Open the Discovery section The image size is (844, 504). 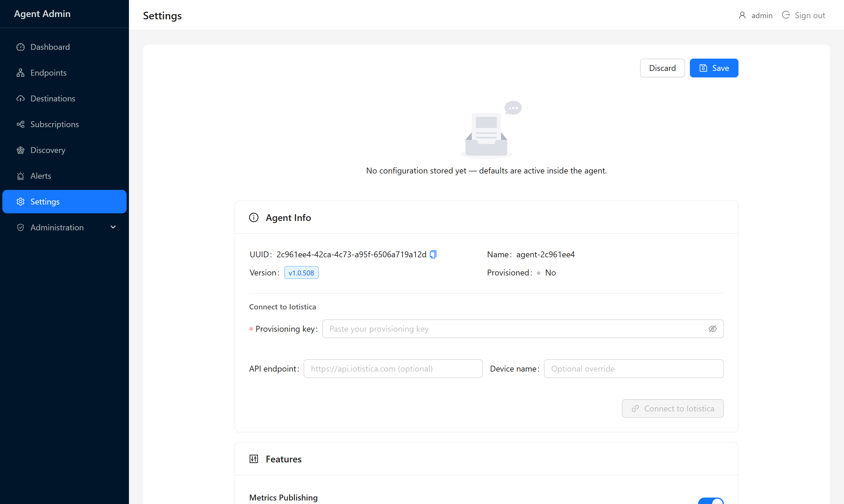tap(64, 150)
